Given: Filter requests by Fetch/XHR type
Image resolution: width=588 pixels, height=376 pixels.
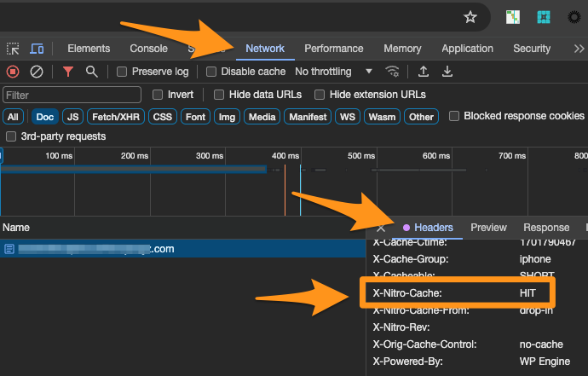Looking at the screenshot, I should pos(116,117).
